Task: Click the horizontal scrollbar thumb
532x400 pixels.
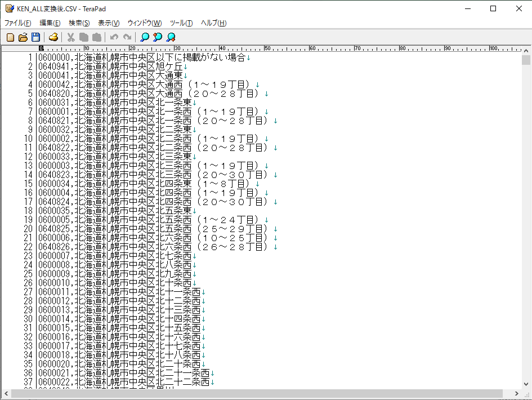Action: click(x=257, y=394)
